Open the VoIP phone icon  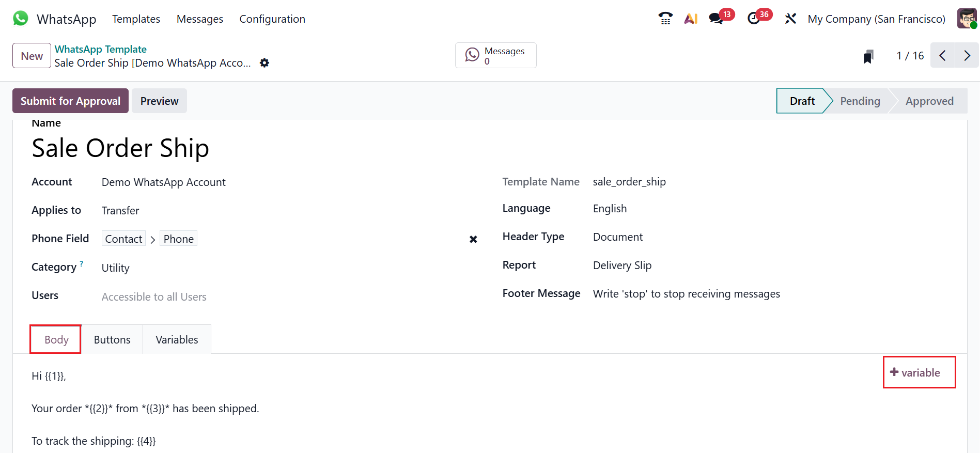coord(665,19)
